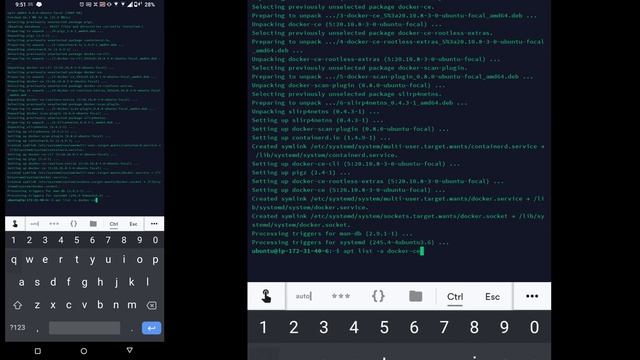
Task: Tap the w key on the phone keyboard
Action: tap(29, 260)
